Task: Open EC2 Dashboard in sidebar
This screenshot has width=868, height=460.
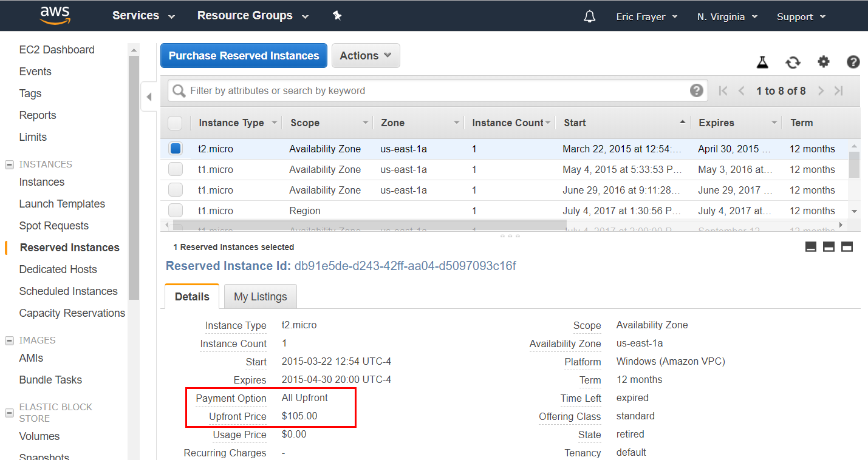Action: point(57,50)
